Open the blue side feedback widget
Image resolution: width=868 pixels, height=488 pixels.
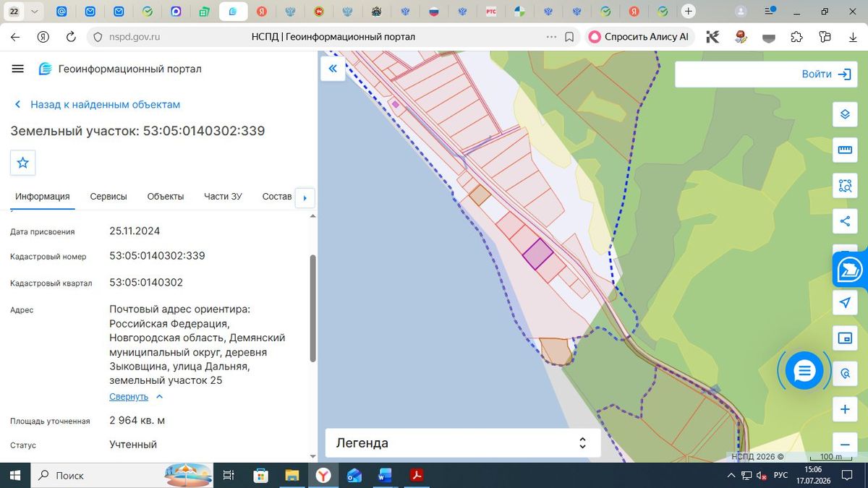click(x=851, y=270)
